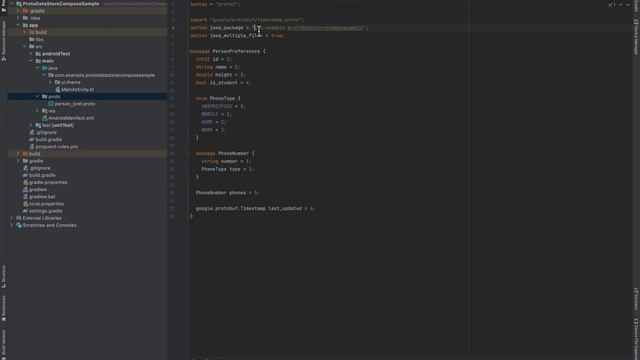The width and height of the screenshot is (640, 360).
Task: Click the gradlew file icon
Action: click(x=25, y=189)
